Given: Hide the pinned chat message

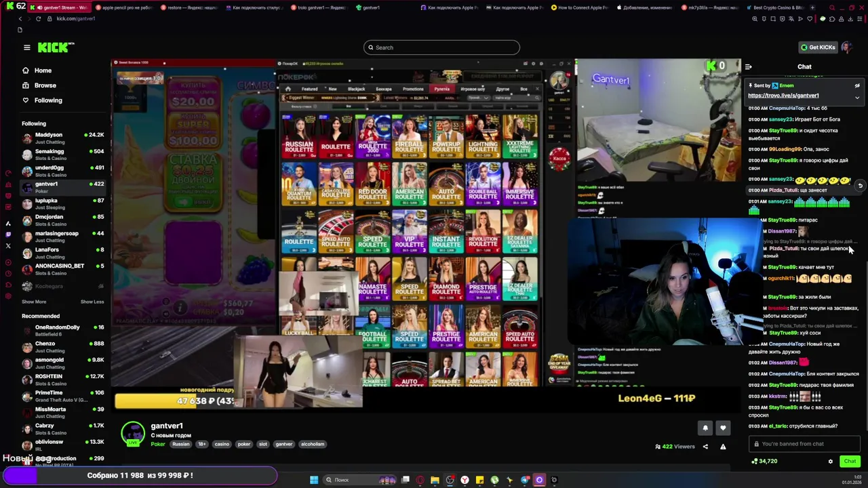Looking at the screenshot, I should (x=857, y=86).
